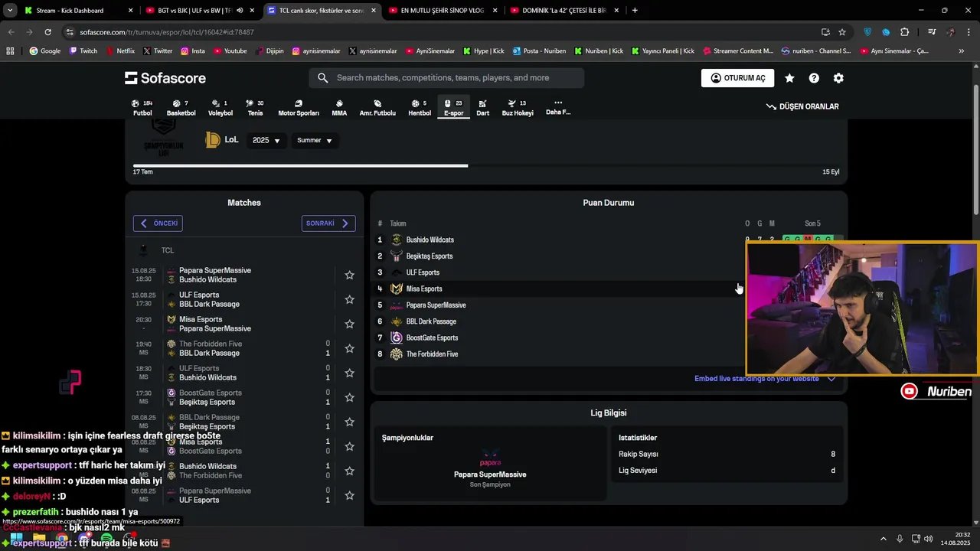
Task: Reload the page with browser refresh button
Action: click(x=47, y=32)
